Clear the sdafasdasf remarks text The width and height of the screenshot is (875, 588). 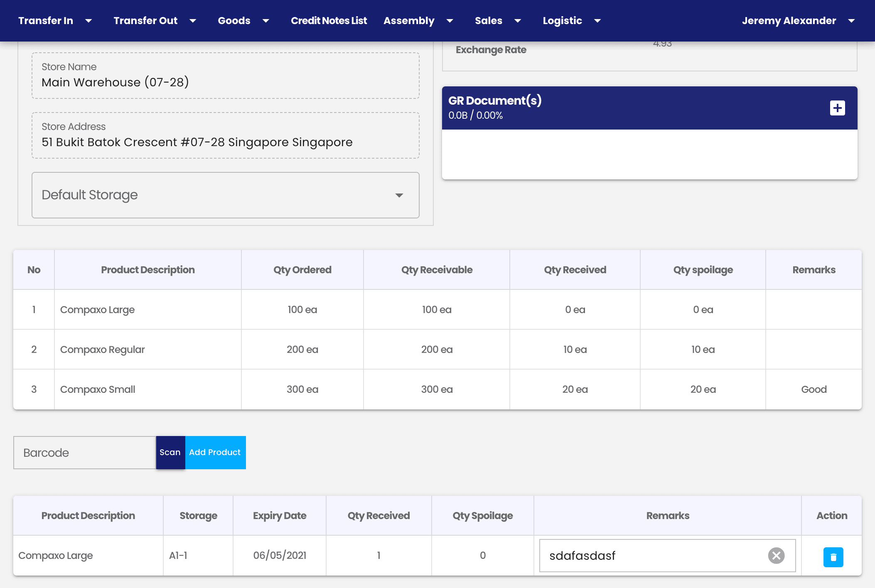tap(776, 556)
